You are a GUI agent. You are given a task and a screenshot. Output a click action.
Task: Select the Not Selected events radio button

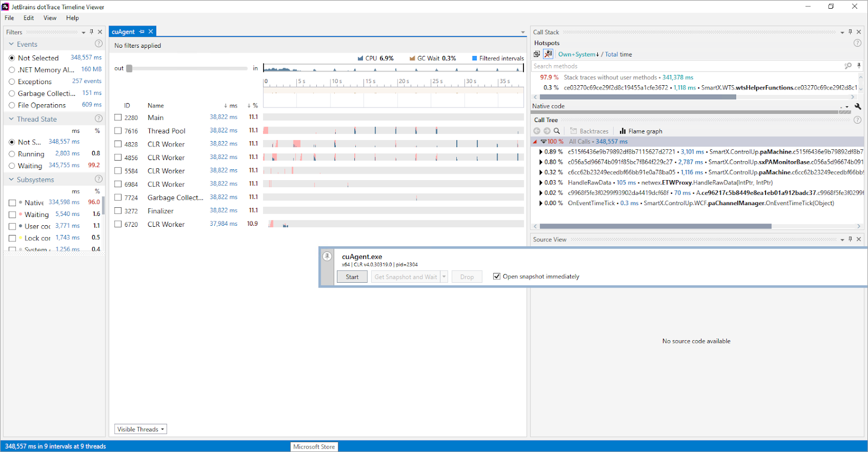tap(12, 58)
